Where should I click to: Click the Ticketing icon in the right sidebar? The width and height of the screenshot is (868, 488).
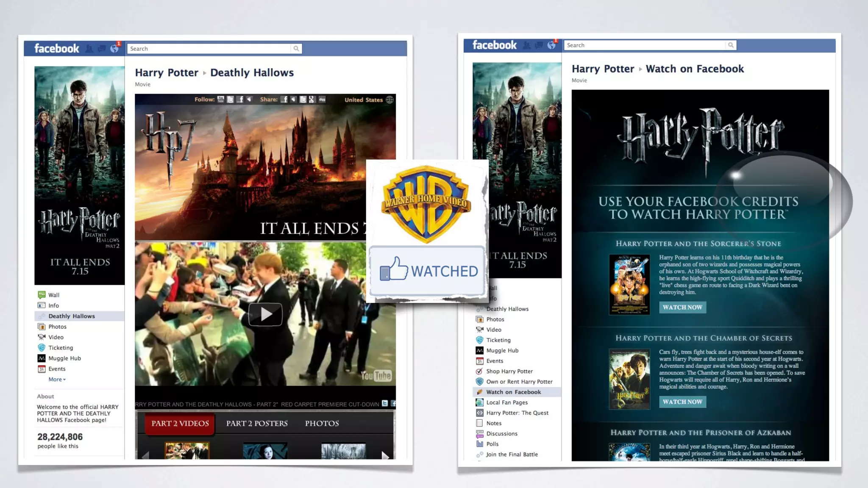point(479,340)
